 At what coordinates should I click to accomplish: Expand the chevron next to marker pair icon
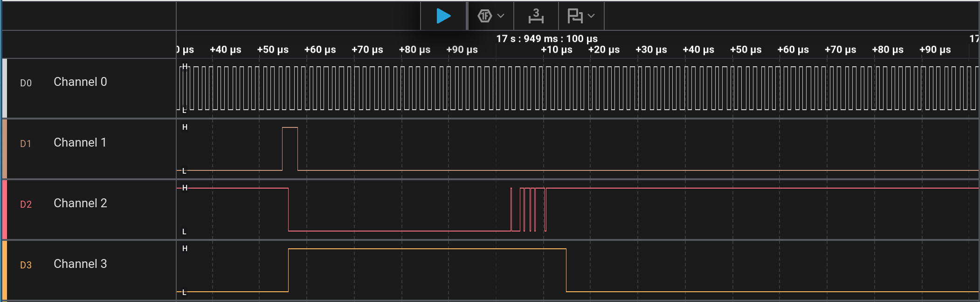coord(592,16)
